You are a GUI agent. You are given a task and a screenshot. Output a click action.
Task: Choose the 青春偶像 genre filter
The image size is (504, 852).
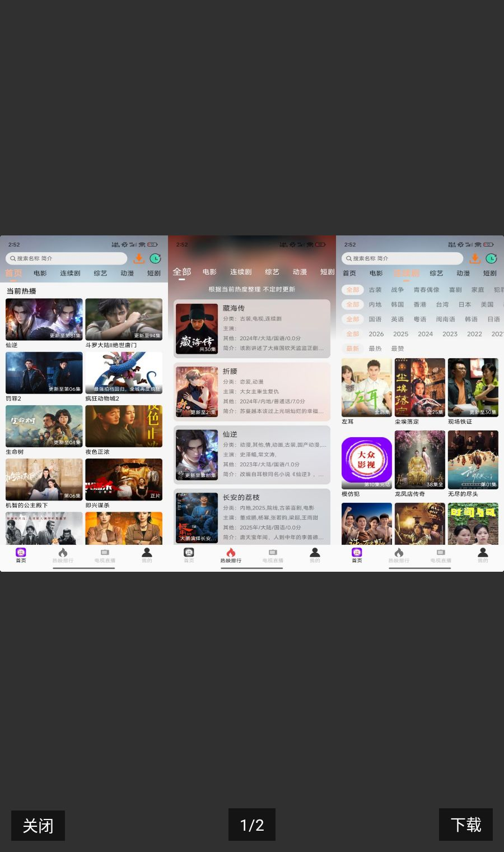click(427, 290)
